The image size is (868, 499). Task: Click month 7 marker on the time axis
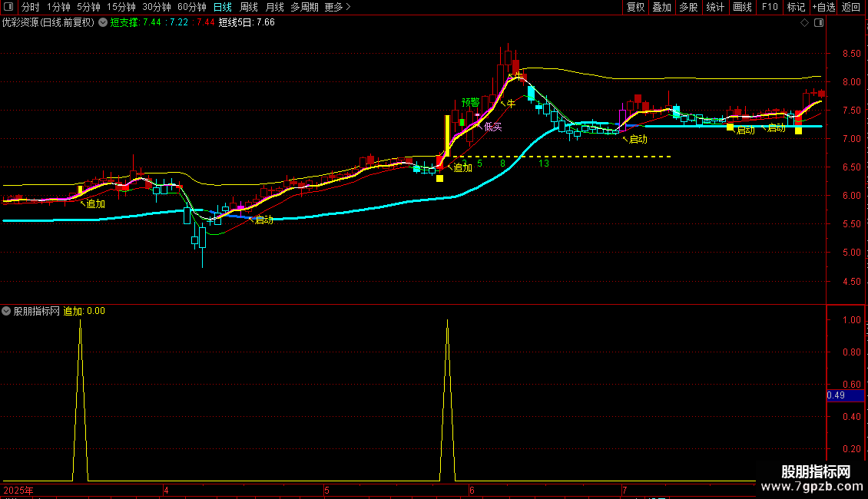coord(624,490)
